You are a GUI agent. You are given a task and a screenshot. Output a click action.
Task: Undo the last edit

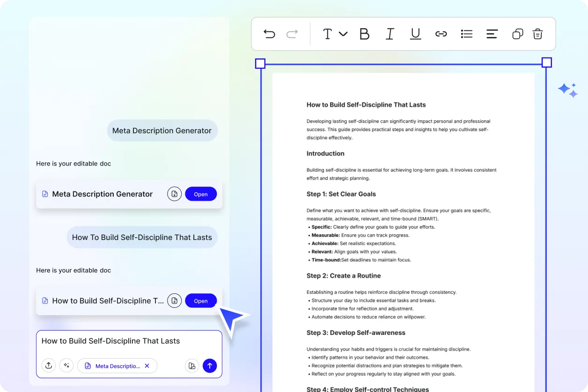269,33
